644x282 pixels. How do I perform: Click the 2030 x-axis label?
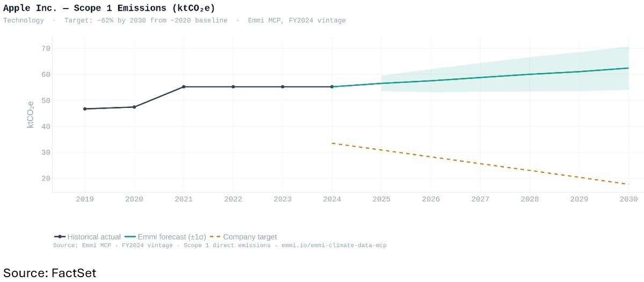point(628,199)
